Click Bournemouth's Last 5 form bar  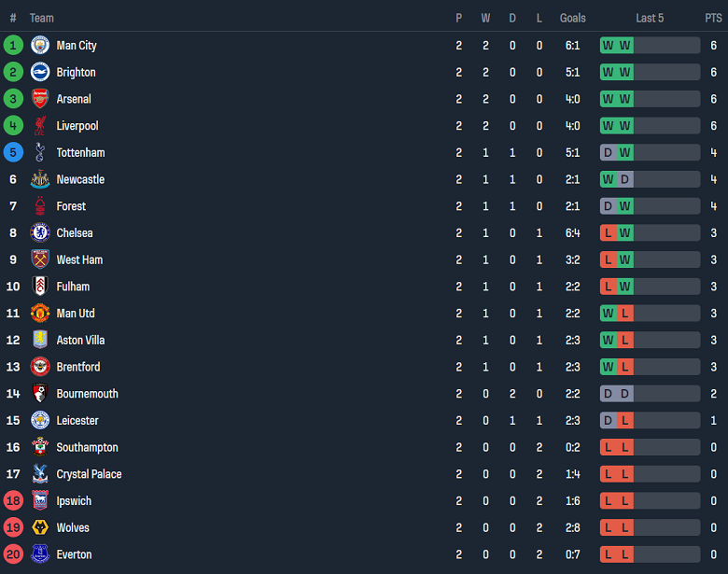tap(650, 394)
